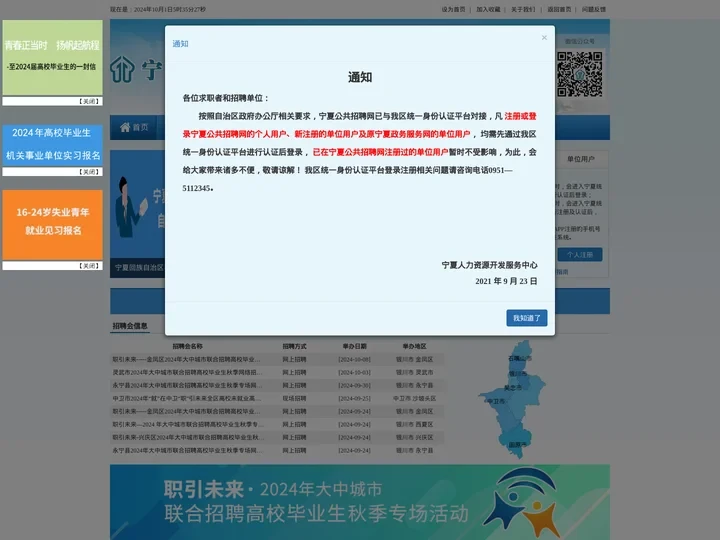Open the green 青春正当时 floating ad
Screen dimensions: 720x540
coord(52,57)
